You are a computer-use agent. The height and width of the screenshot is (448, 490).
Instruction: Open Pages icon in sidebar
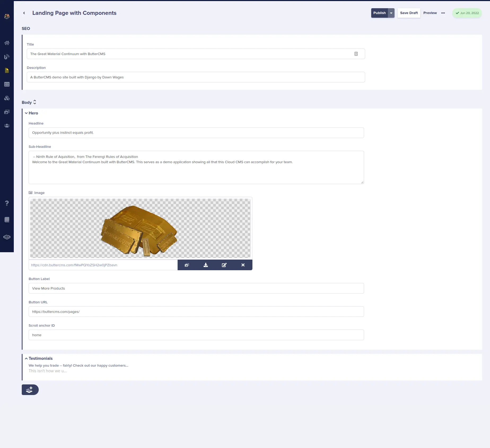point(7,70)
